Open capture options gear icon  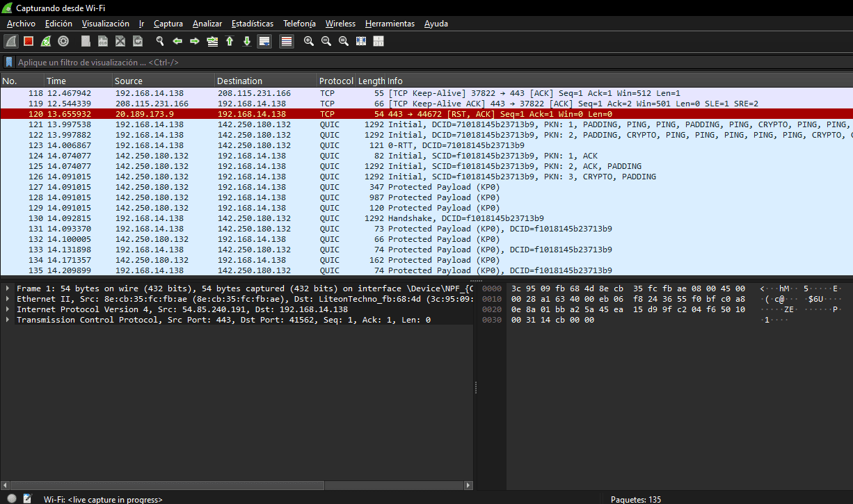[63, 41]
